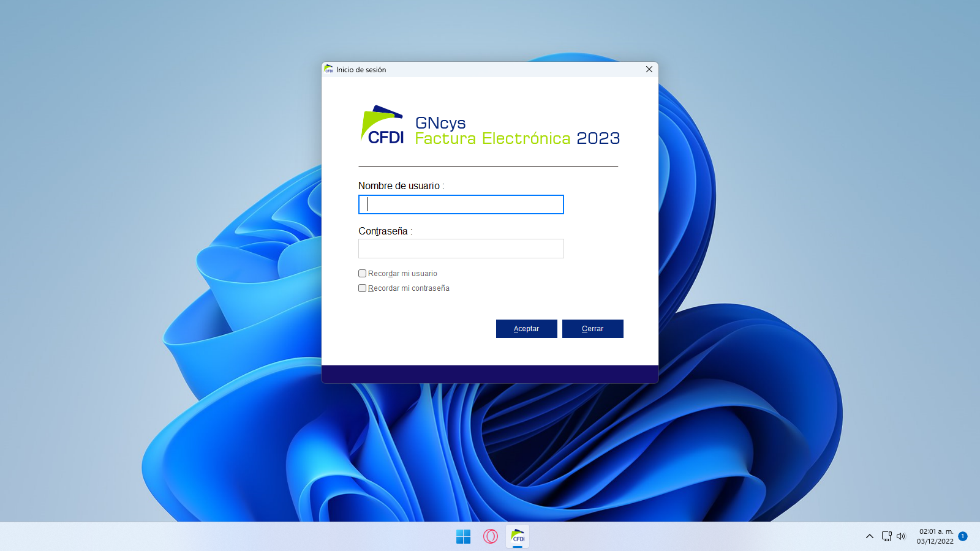Close the Inicio de sesión dialog
This screenshot has width=980, height=551.
pyautogui.click(x=649, y=69)
